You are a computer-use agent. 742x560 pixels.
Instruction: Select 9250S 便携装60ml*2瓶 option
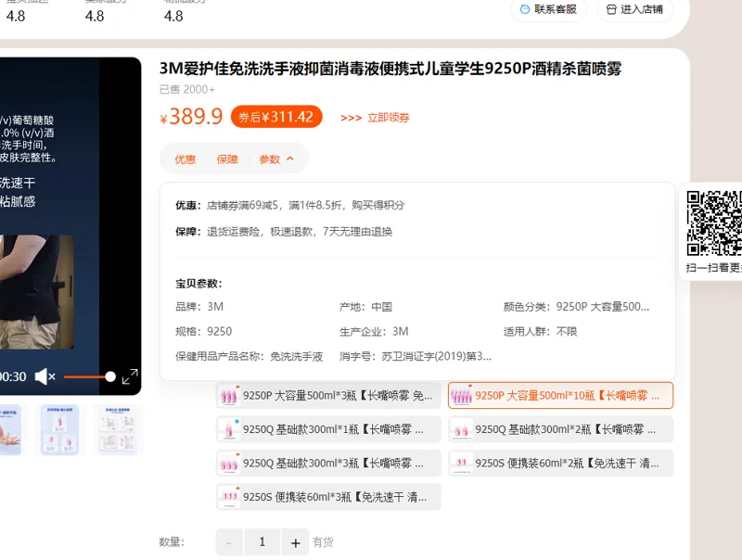[x=560, y=463]
